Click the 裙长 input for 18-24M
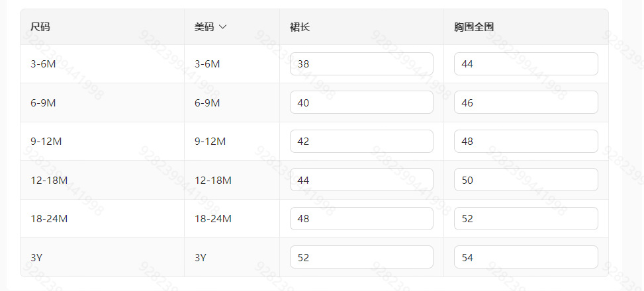The image size is (644, 291). point(361,218)
